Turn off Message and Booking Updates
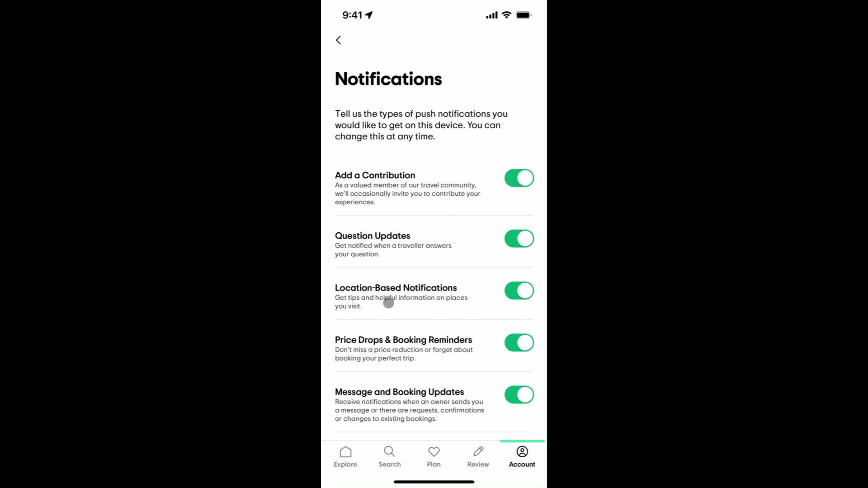Screen dimensions: 868x488 pos(519,394)
